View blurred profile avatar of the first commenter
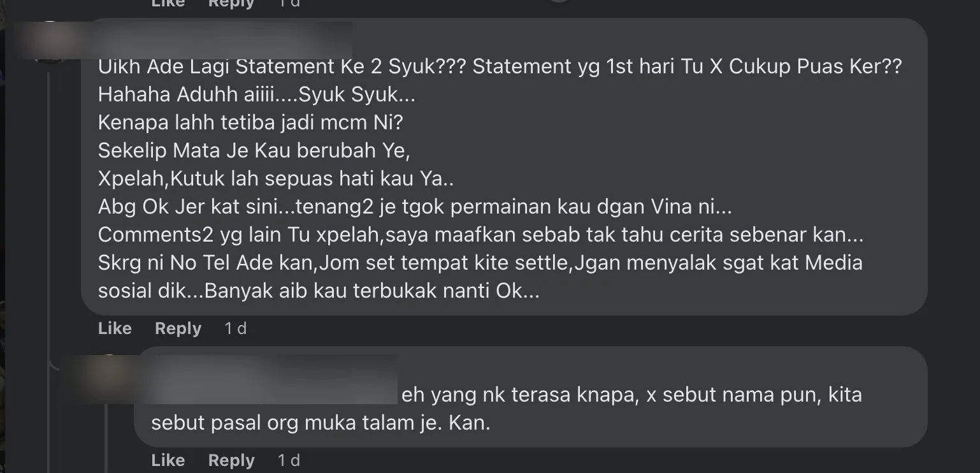 [x=50, y=42]
